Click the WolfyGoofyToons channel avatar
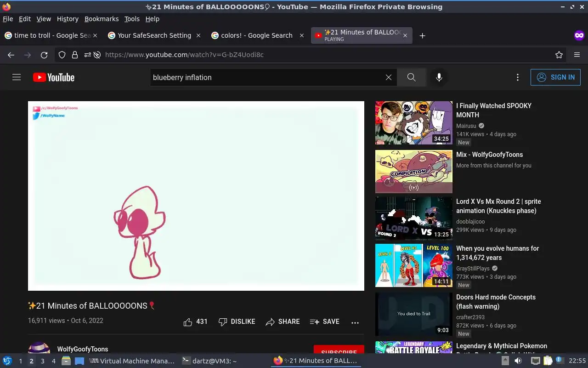Viewport: 588px width, 368px height. (39, 348)
